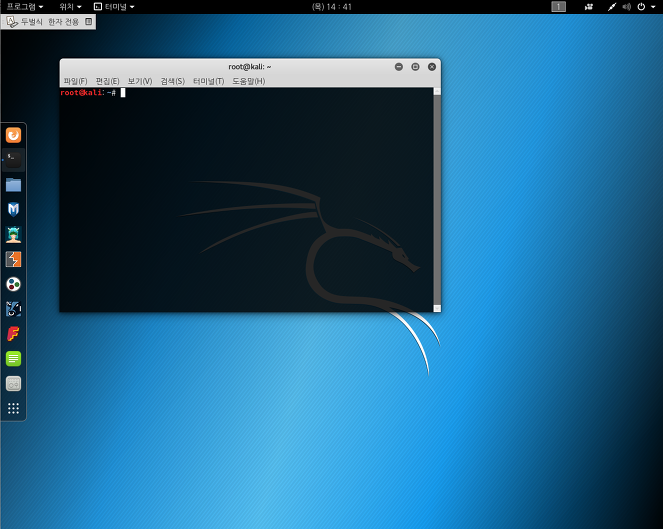This screenshot has height=529, width=663.
Task: Click the volume speaker icon
Action: pyautogui.click(x=627, y=7)
